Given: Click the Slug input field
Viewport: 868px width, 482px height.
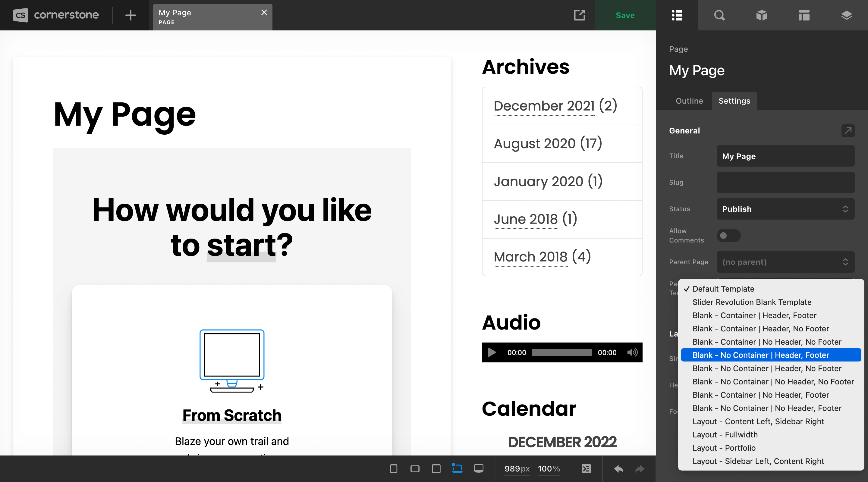Looking at the screenshot, I should pyautogui.click(x=785, y=182).
